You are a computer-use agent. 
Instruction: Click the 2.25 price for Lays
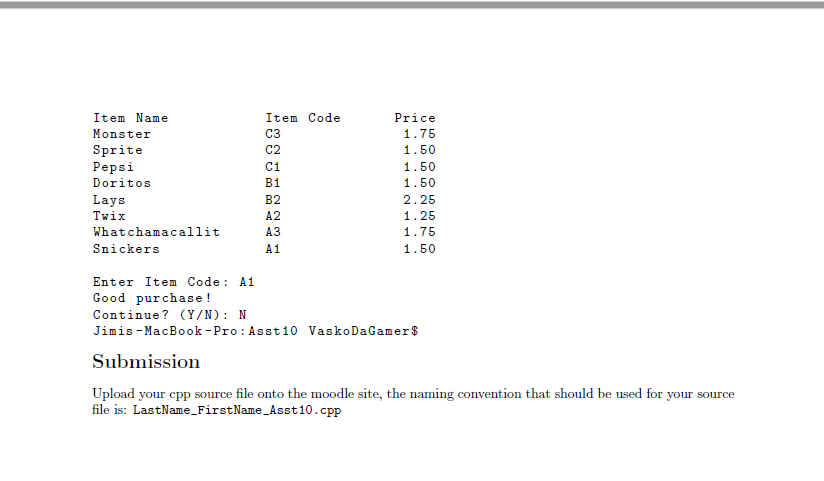(x=419, y=200)
